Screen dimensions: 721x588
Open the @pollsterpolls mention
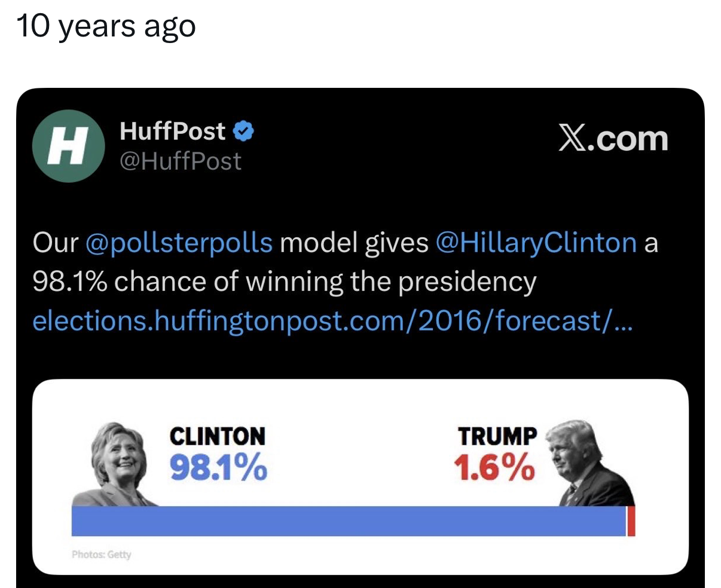179,243
